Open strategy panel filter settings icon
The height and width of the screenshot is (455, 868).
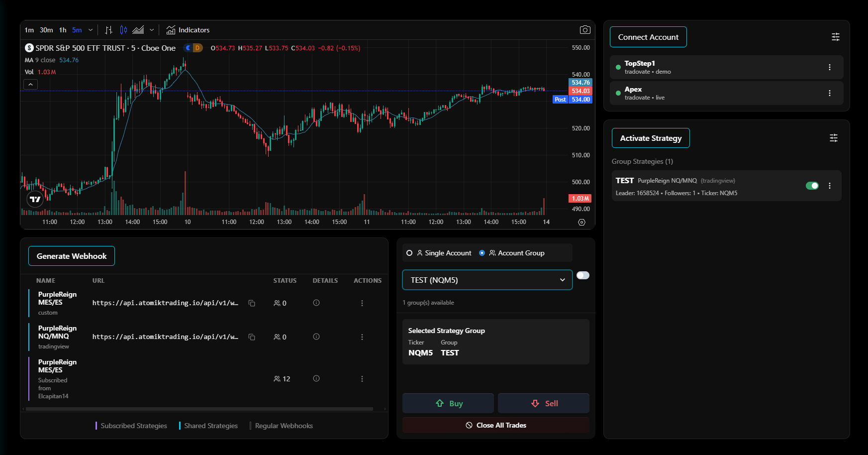click(x=834, y=138)
